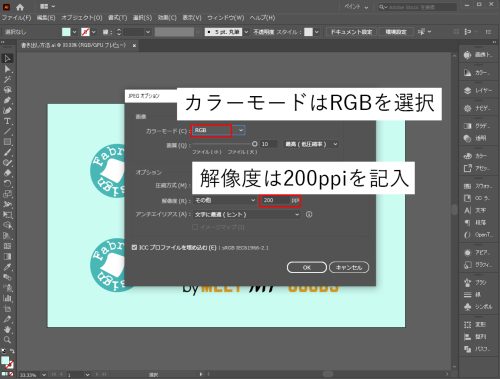This screenshot has height=379, width=500.
Task: Open the オブジェクト(O) menu
Action: (82, 18)
